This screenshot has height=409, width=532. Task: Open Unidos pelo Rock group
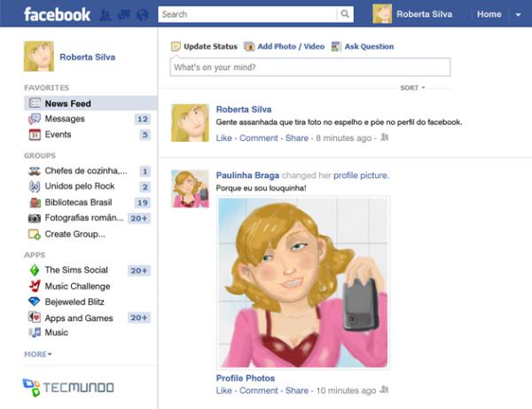[80, 186]
